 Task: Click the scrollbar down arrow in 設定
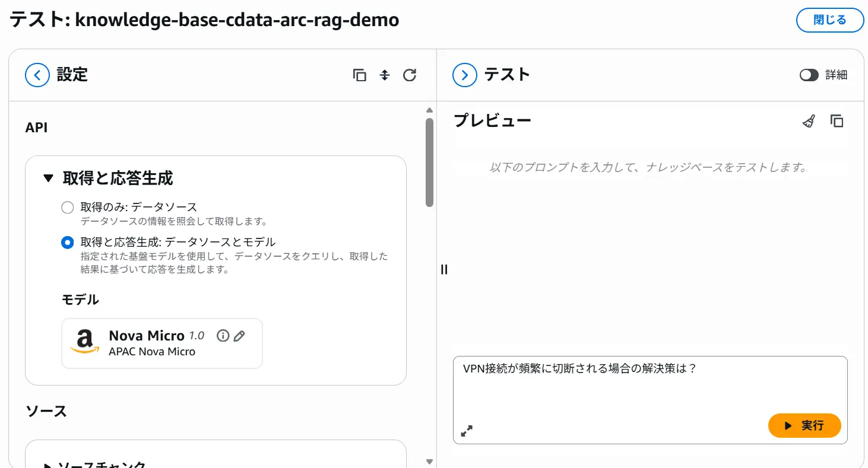click(429, 461)
